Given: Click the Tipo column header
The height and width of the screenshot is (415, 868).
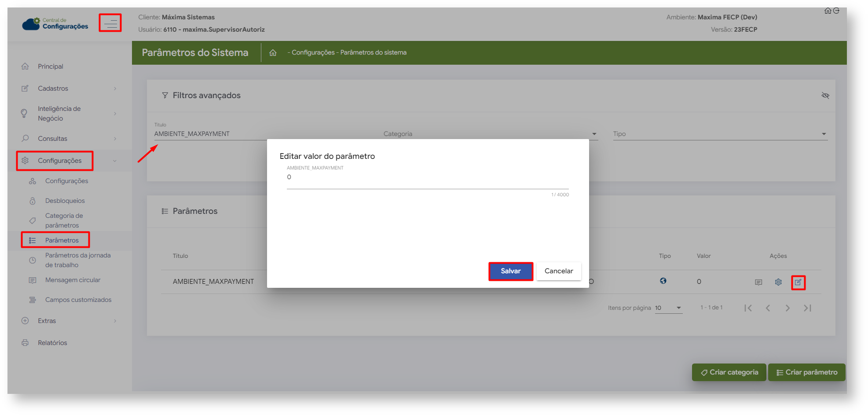Looking at the screenshot, I should point(665,256).
